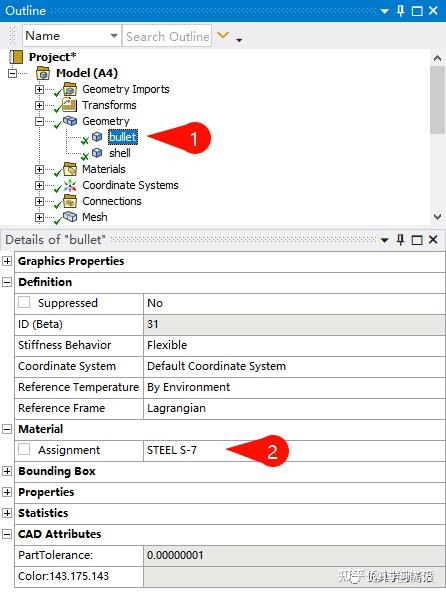Select the Mesh icon in tree
The image size is (446, 596).
pyautogui.click(x=70, y=217)
